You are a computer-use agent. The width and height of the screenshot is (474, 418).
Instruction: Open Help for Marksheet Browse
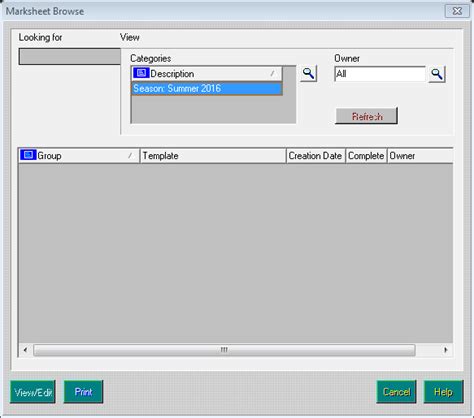click(443, 392)
